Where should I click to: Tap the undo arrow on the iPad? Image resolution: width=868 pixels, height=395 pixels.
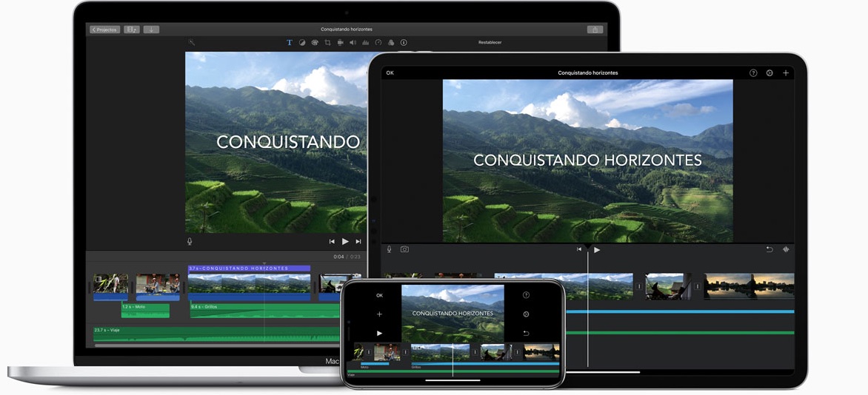click(x=769, y=249)
